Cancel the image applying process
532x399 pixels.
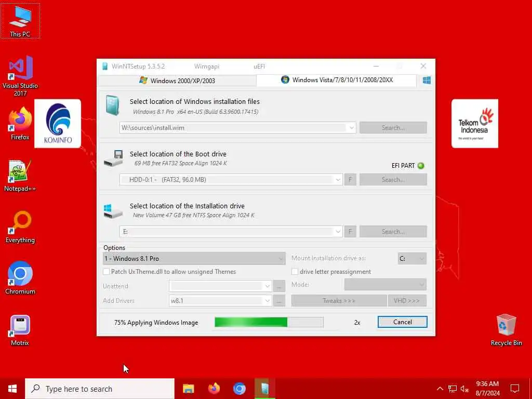click(x=403, y=322)
